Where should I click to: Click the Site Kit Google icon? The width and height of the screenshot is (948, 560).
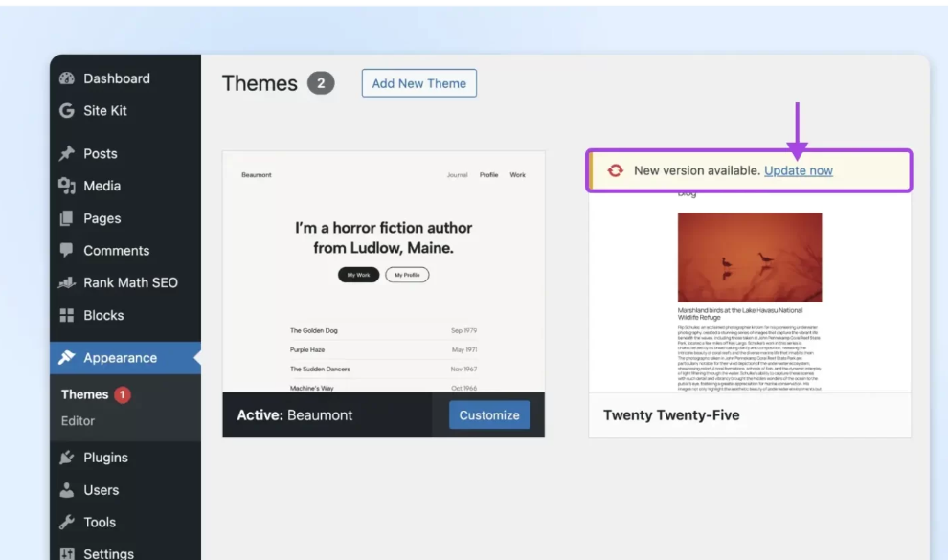pyautogui.click(x=66, y=110)
